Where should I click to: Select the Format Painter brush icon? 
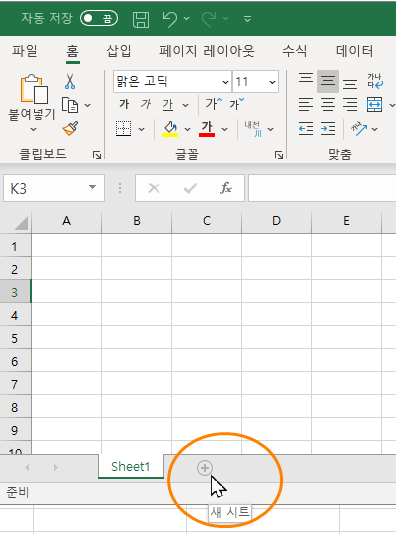click(70, 129)
